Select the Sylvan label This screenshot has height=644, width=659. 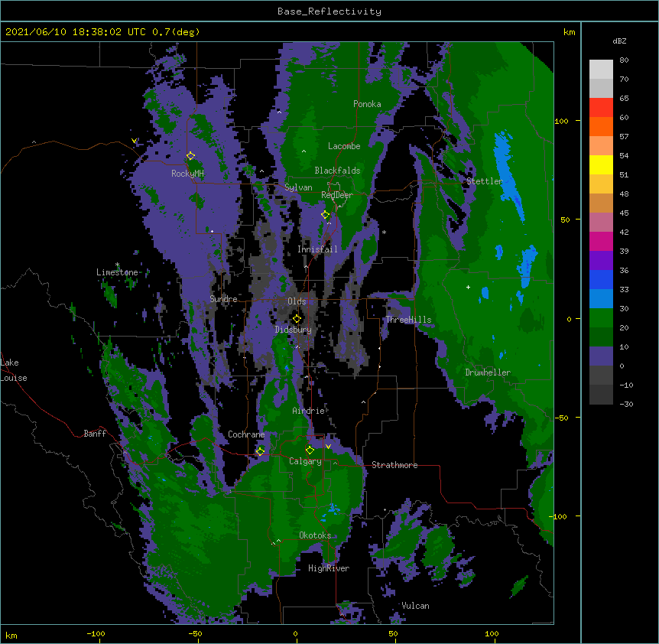[298, 187]
